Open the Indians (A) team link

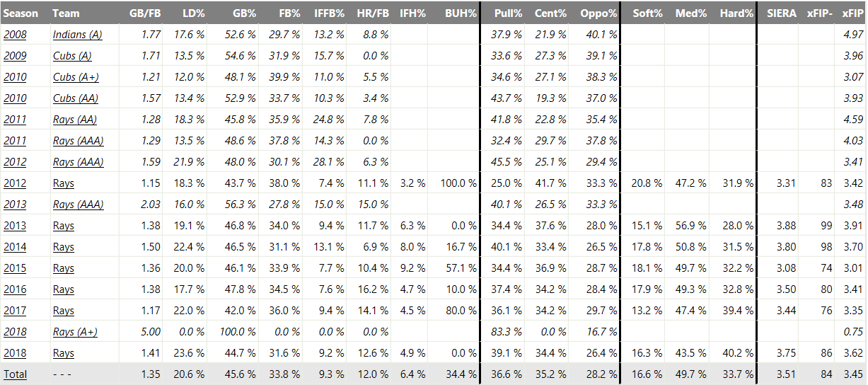coord(77,35)
